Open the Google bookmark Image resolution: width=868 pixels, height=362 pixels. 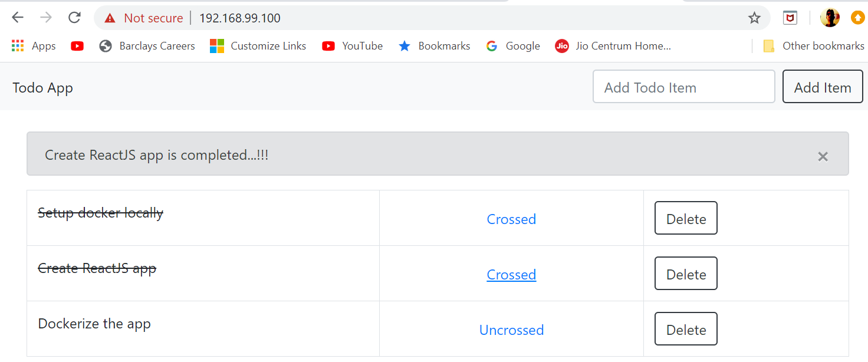(512, 46)
